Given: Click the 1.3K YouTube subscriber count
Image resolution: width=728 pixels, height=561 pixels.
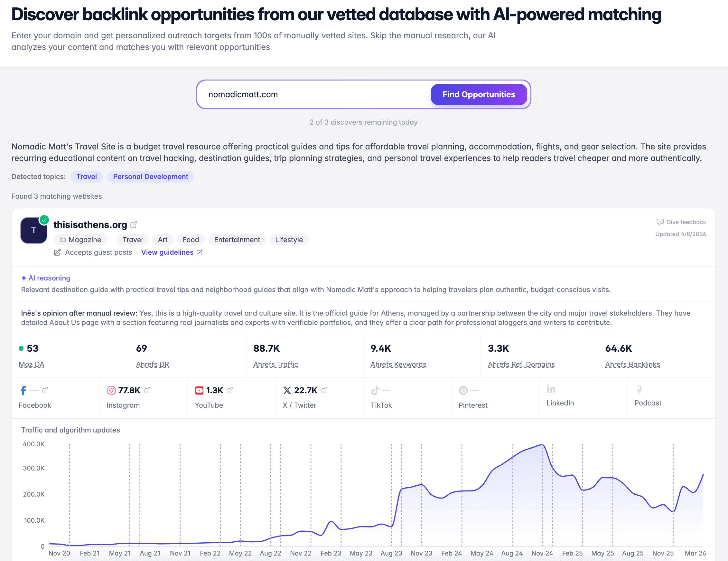Looking at the screenshot, I should (215, 390).
